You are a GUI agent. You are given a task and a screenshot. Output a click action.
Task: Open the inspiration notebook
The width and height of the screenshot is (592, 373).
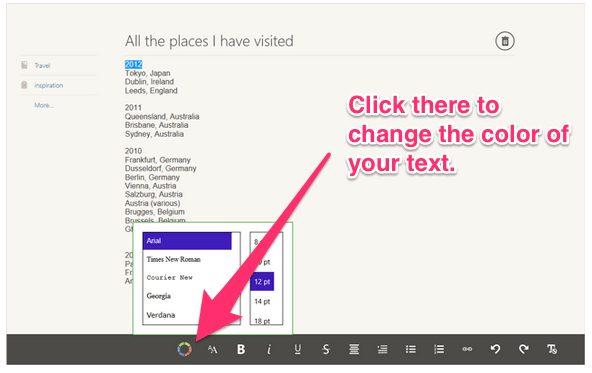point(49,86)
